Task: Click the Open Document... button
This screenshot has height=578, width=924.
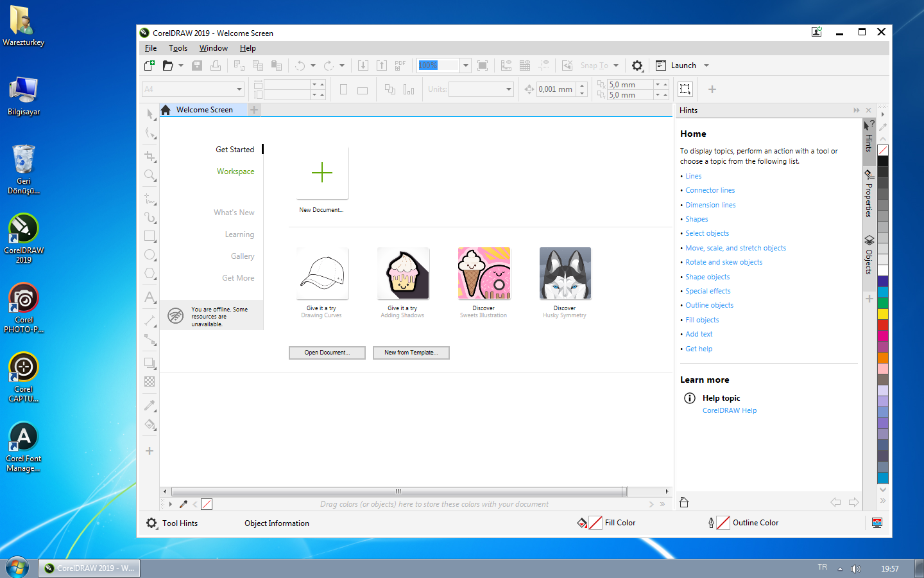Action: point(327,353)
